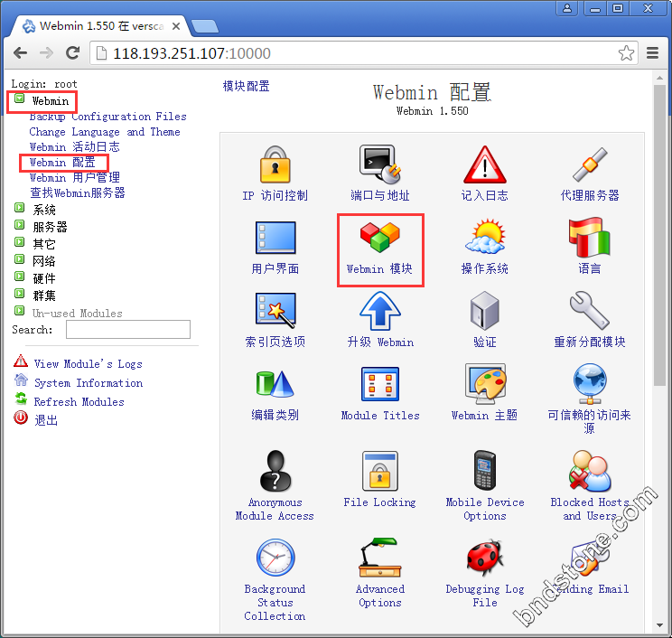Open Webmin 用户管理 link
This screenshot has width=672, height=638.
75,177
